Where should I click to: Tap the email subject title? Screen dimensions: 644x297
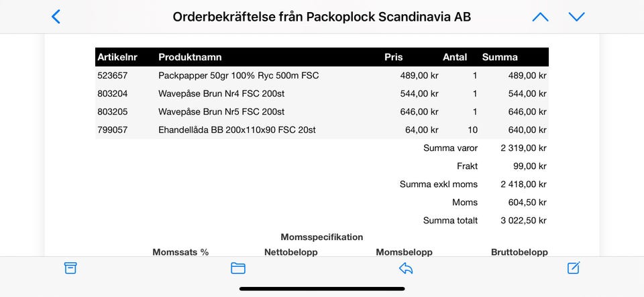pos(321,17)
